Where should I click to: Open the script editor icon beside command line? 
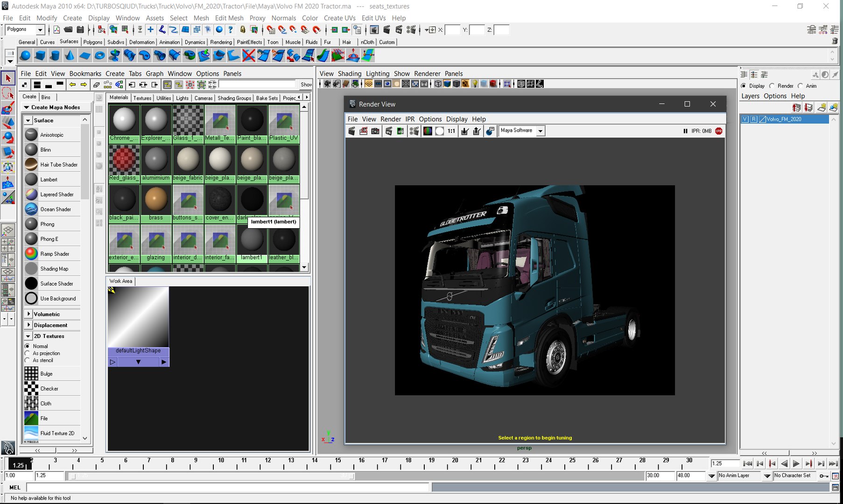pos(835,487)
